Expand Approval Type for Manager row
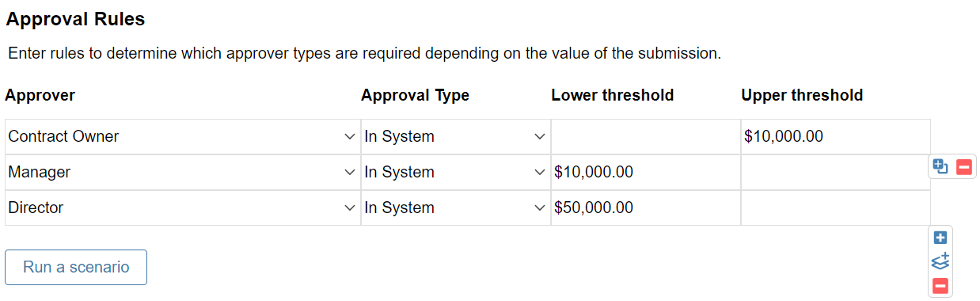The width and height of the screenshot is (980, 301). pyautogui.click(x=455, y=172)
